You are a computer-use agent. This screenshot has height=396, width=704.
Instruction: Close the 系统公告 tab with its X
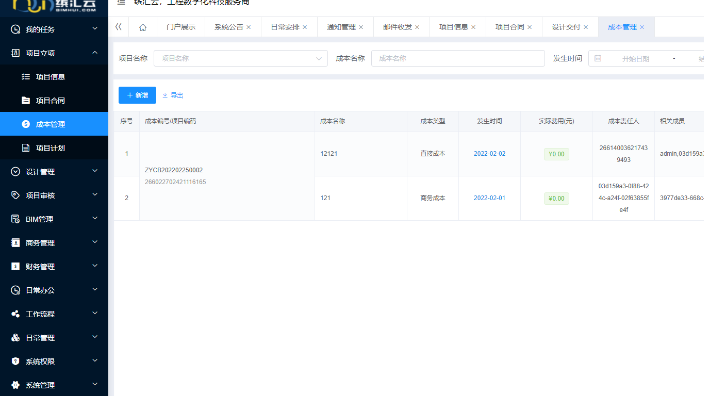249,27
